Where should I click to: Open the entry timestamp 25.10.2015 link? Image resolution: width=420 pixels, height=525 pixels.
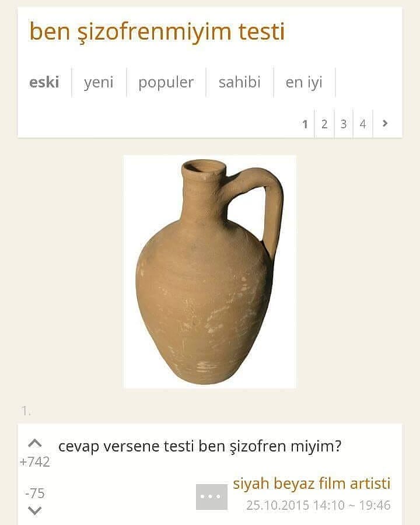click(x=318, y=505)
